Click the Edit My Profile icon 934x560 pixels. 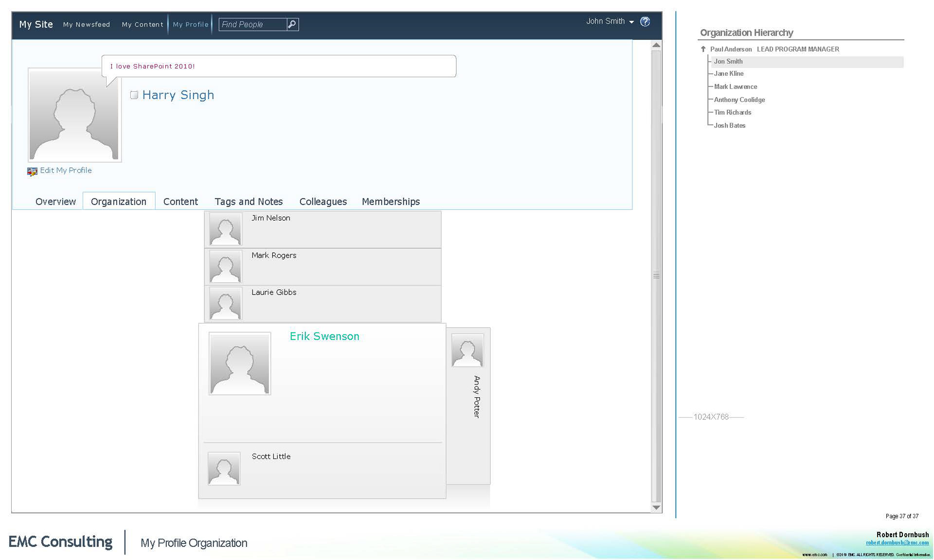(x=32, y=171)
